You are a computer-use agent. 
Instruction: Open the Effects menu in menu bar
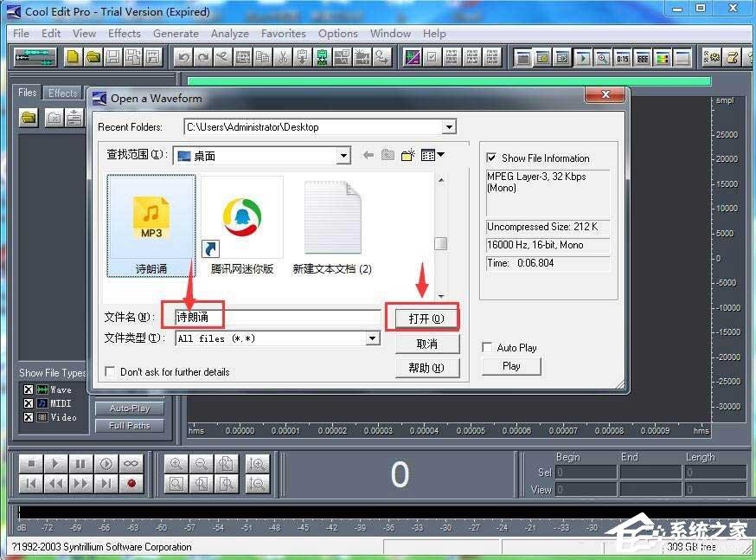125,34
